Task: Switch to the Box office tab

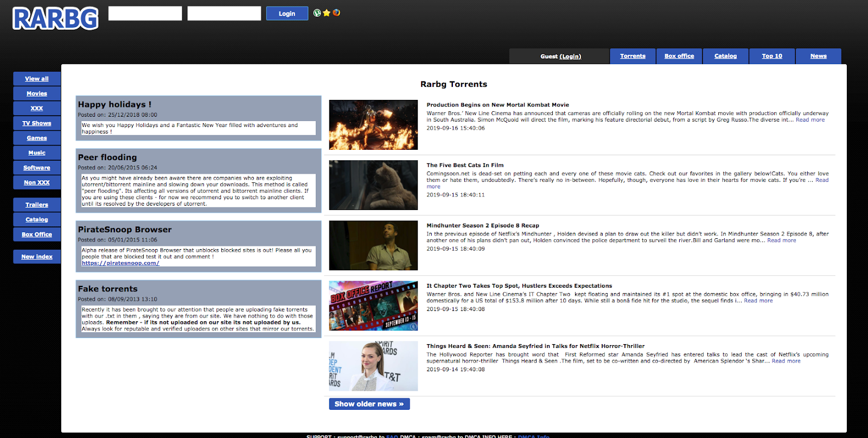Action: pos(679,56)
